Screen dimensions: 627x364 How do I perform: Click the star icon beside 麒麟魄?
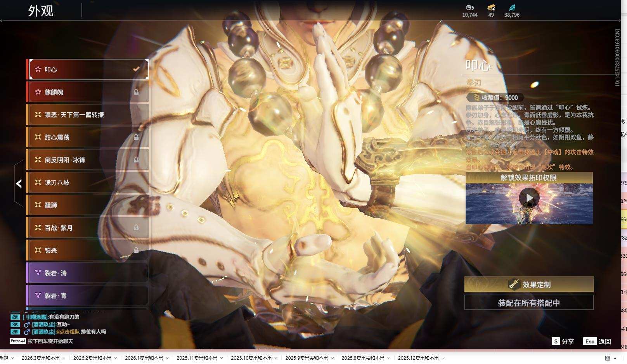(38, 92)
